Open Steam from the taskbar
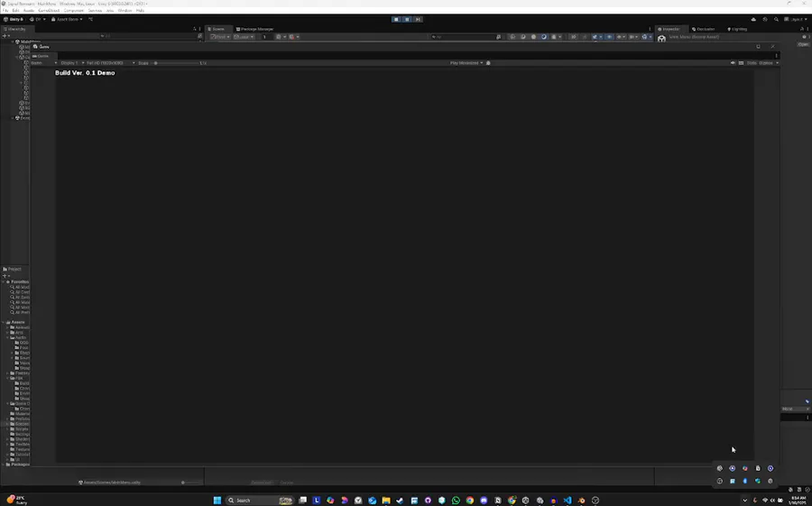This screenshot has width=812, height=506. (400, 501)
